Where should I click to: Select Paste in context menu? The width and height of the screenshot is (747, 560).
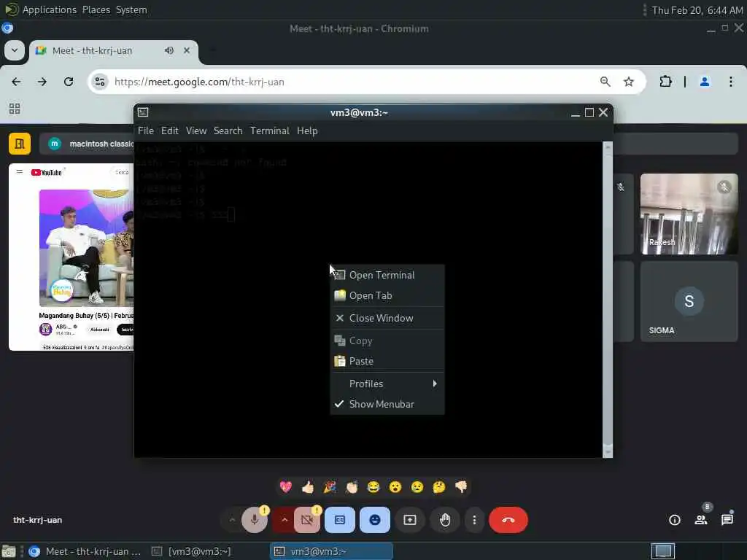tap(387, 361)
